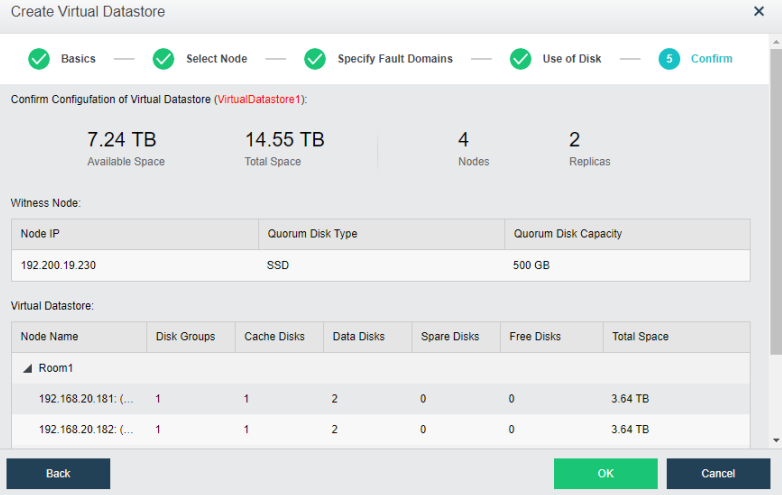Collapse the Room1 tree group

tap(27, 368)
